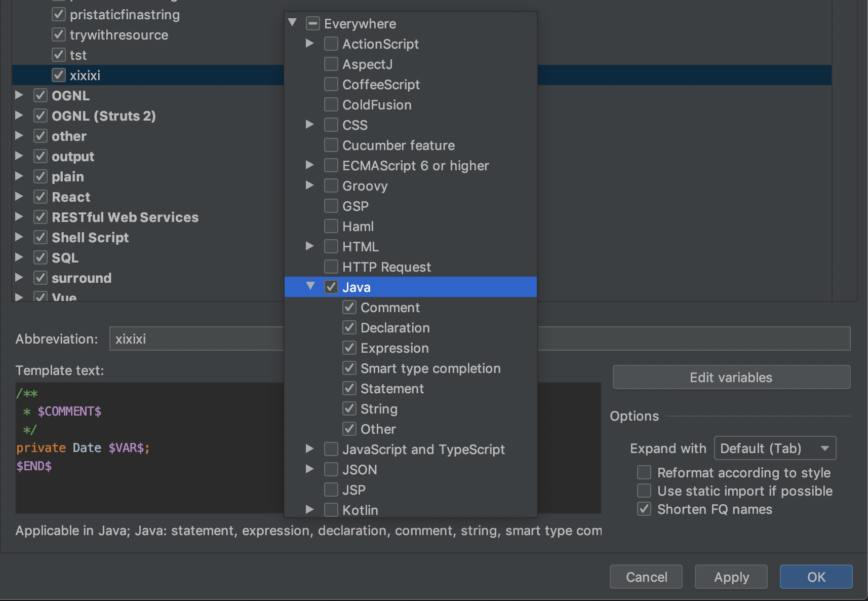Screen dimensions: 868x601
Task: Tick the JSON context checkbox
Action: tap(331, 469)
